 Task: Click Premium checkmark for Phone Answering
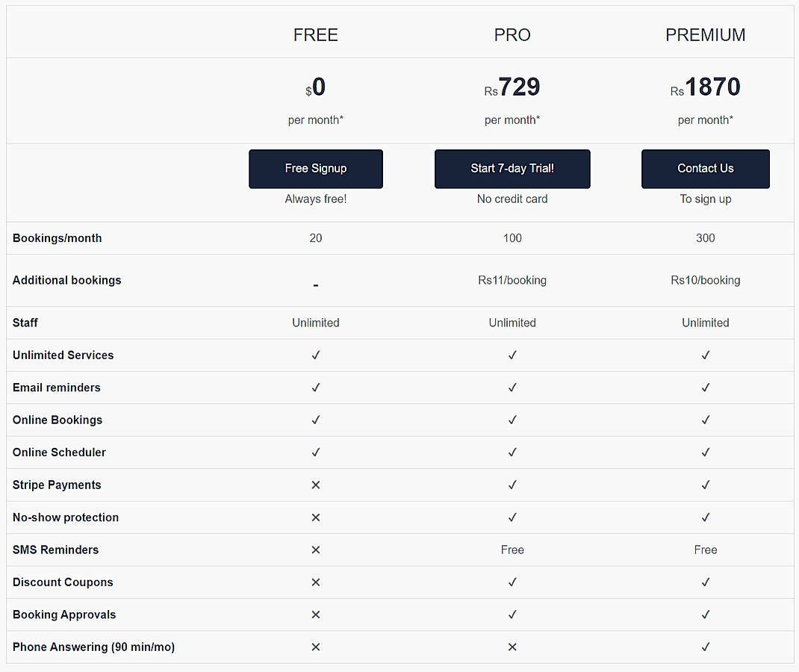pos(705,647)
